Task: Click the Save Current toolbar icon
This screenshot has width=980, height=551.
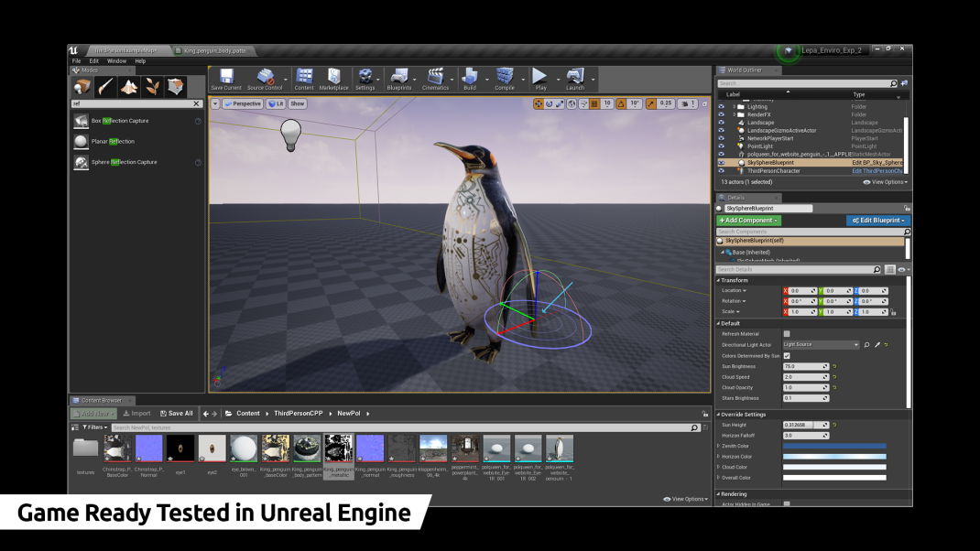Action: tap(226, 80)
